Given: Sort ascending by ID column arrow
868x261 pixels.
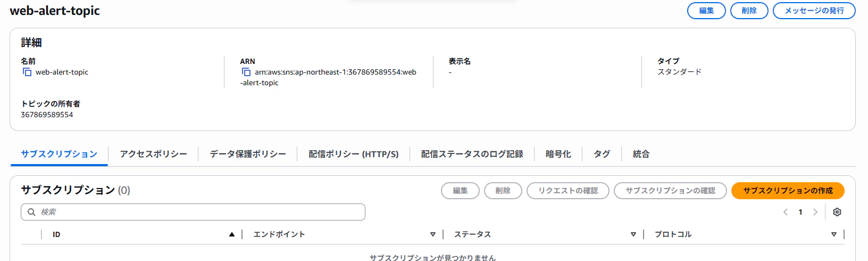Looking at the screenshot, I should coord(232,234).
